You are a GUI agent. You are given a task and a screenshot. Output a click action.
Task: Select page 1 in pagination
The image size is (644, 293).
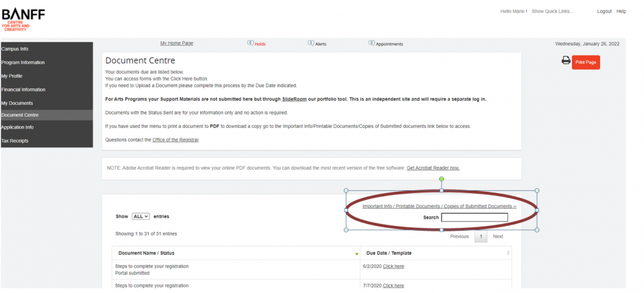coord(480,236)
